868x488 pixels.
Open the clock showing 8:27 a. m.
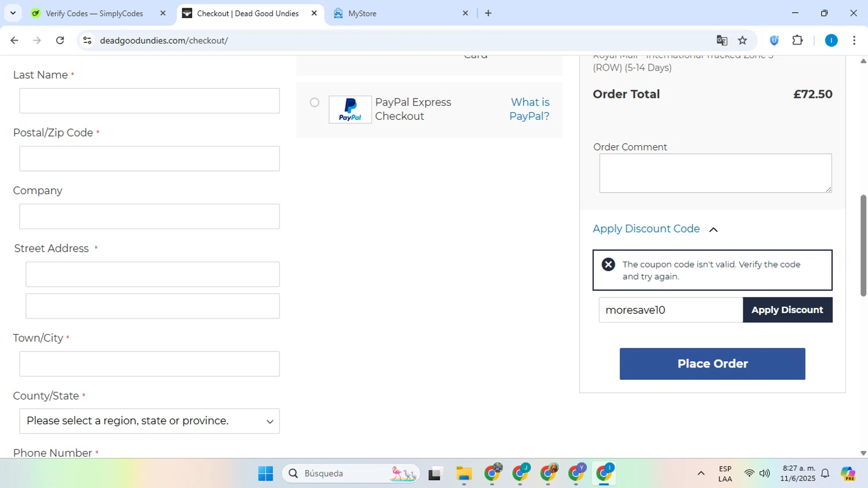(x=799, y=474)
